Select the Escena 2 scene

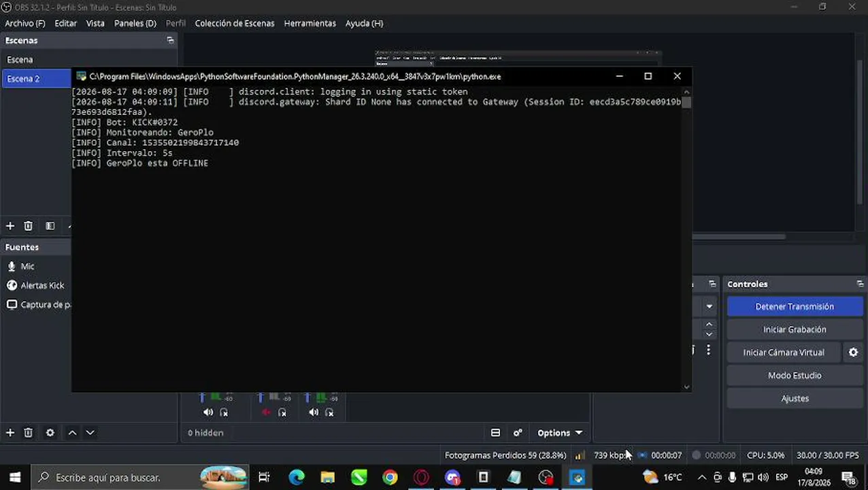pyautogui.click(x=36, y=79)
